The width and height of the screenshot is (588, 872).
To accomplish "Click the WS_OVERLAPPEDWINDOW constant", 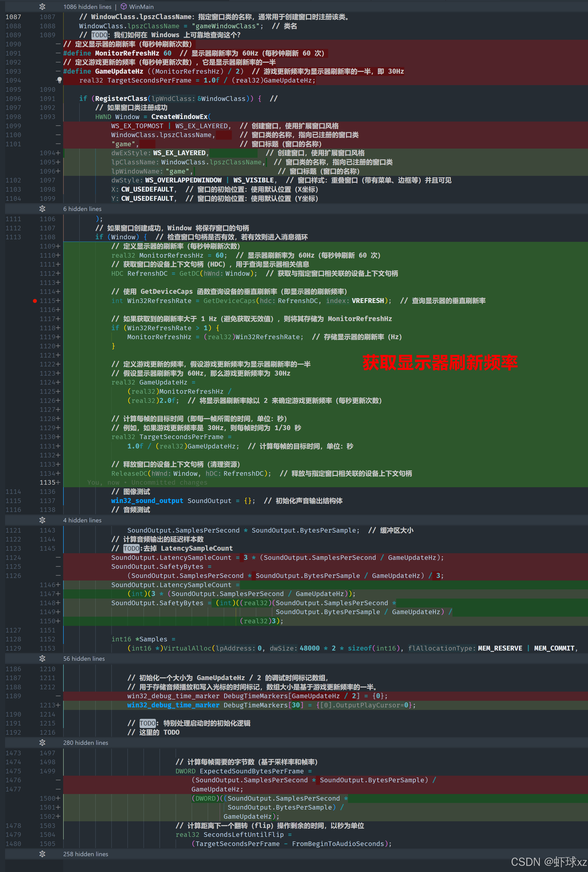I will pyautogui.click(x=183, y=180).
